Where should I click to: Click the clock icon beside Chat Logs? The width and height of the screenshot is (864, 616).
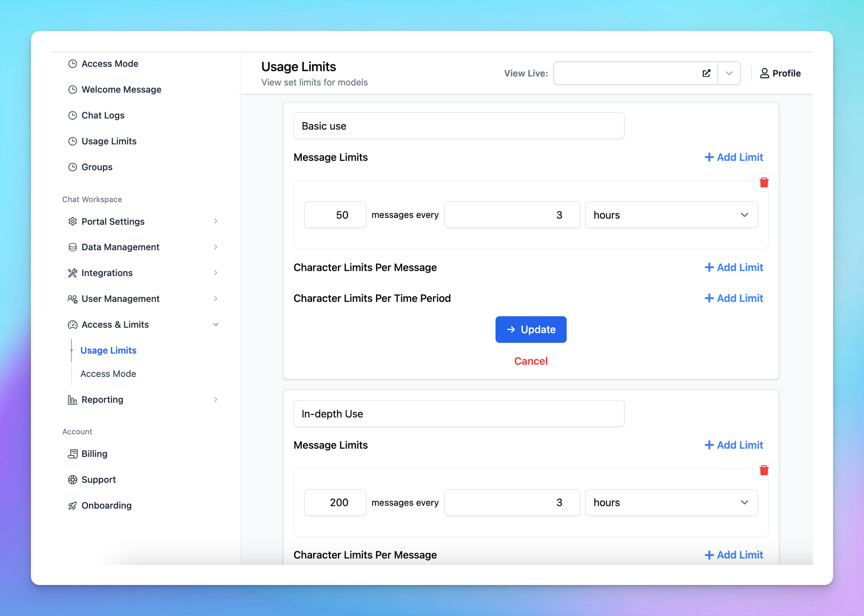(73, 115)
